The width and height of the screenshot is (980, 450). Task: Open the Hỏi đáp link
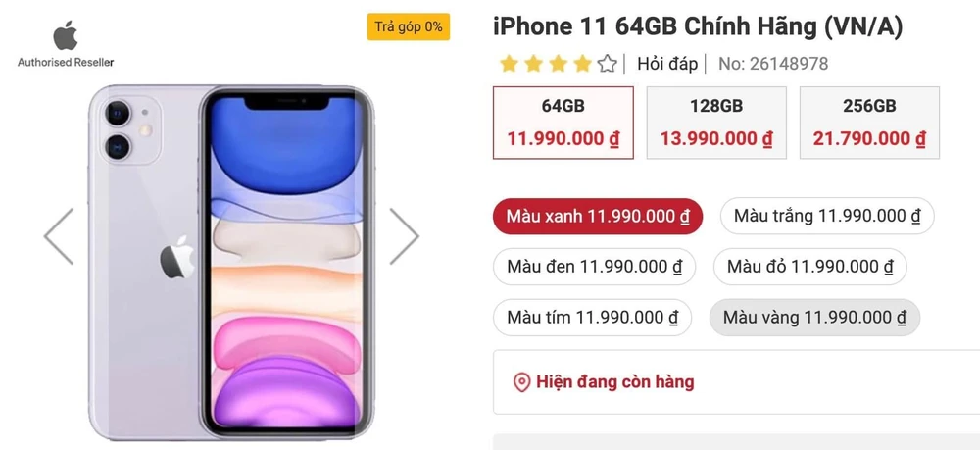point(666,64)
